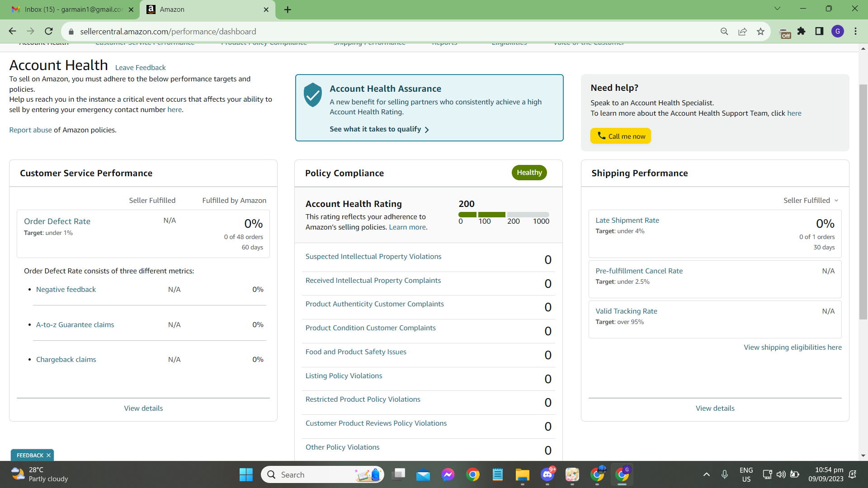Open the taskbar volume control
Viewport: 868px width, 488px height.
781,474
